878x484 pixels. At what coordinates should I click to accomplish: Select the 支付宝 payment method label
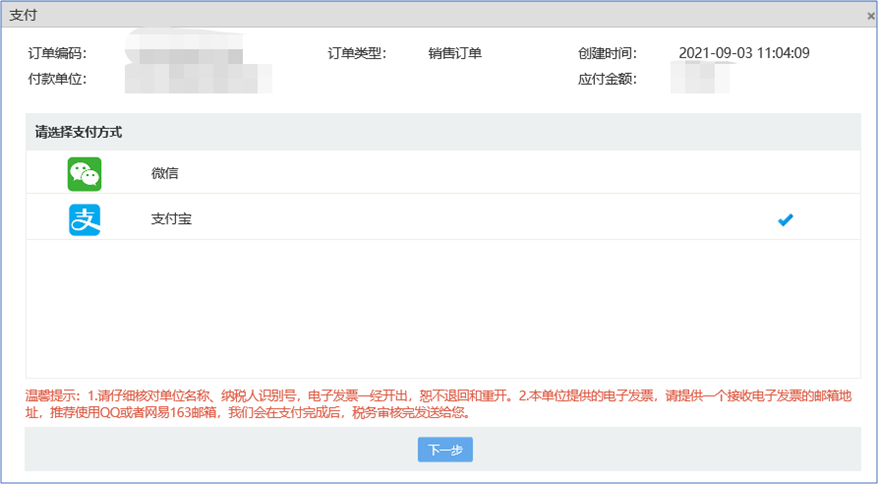pyautogui.click(x=171, y=219)
